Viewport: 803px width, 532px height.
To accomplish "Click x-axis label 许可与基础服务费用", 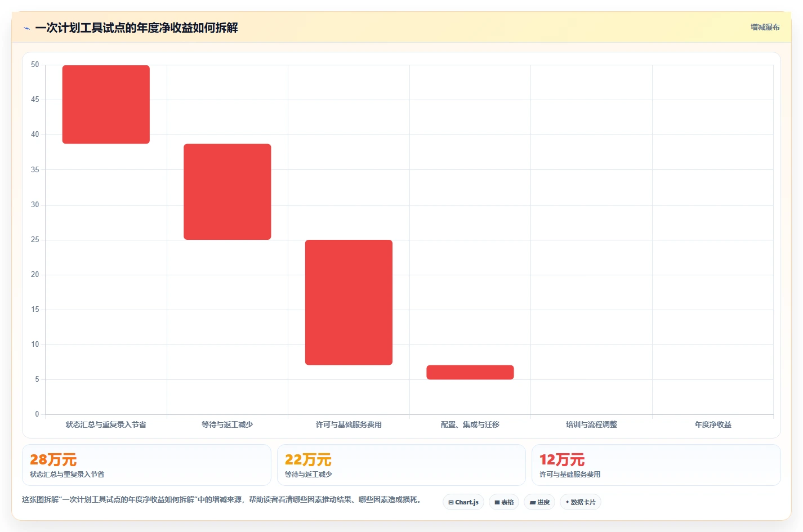I will click(349, 424).
